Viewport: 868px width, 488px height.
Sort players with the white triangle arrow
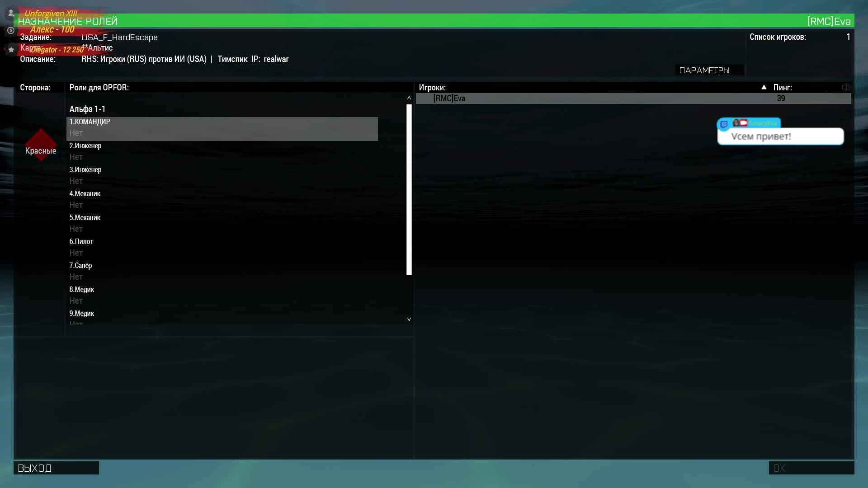764,87
